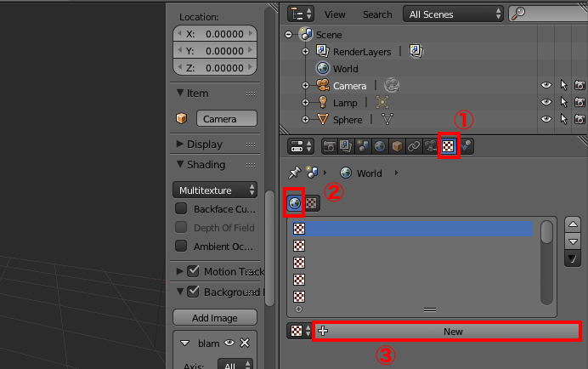The height and width of the screenshot is (369, 588).
Task: Toggle Lamp visibility eye in outliner
Action: click(x=546, y=102)
